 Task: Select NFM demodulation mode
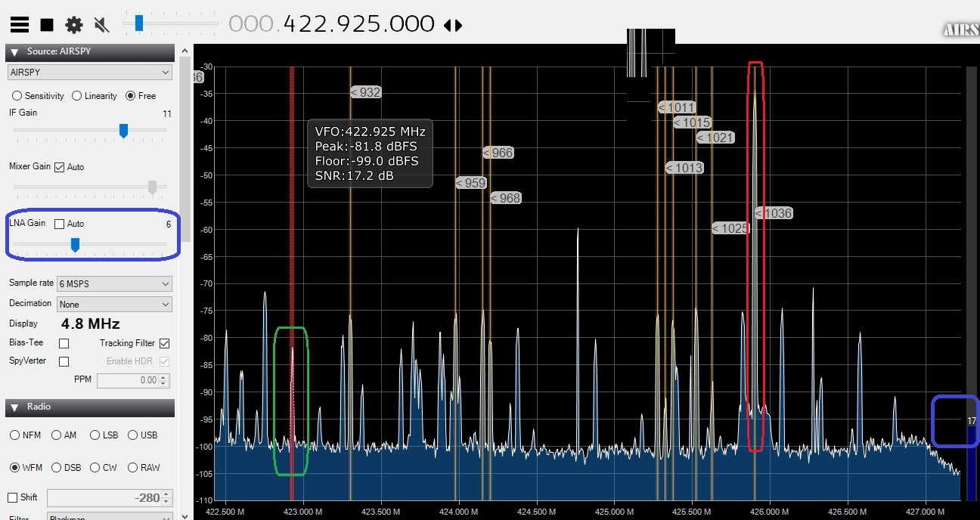(26, 435)
